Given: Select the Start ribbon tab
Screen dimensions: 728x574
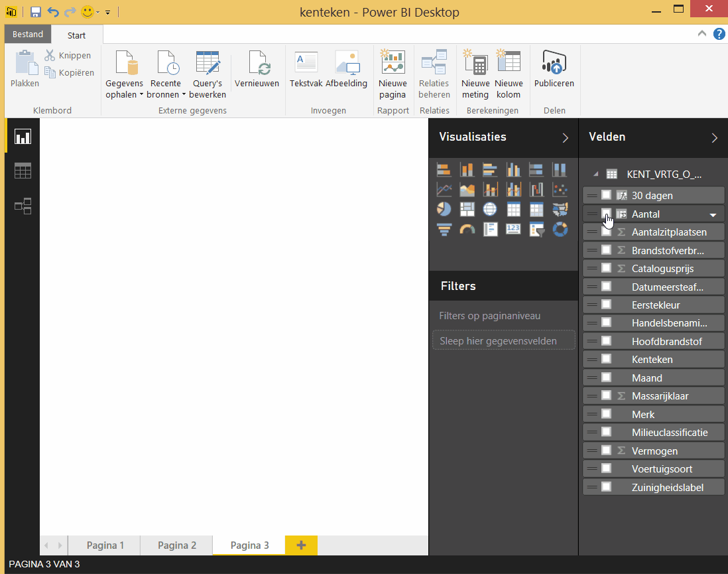Looking at the screenshot, I should coord(77,35).
